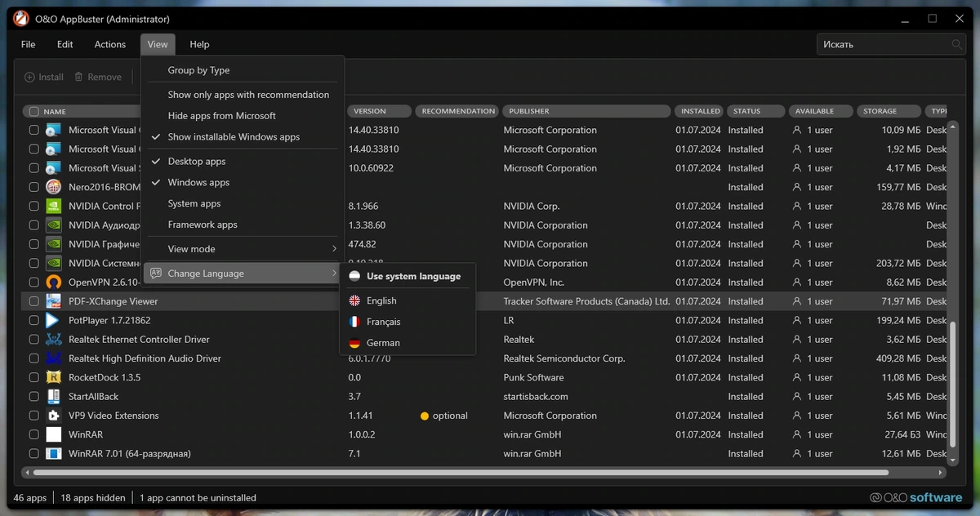Check the box next to WinRAR 7.01
The height and width of the screenshot is (516, 980).
pos(33,453)
